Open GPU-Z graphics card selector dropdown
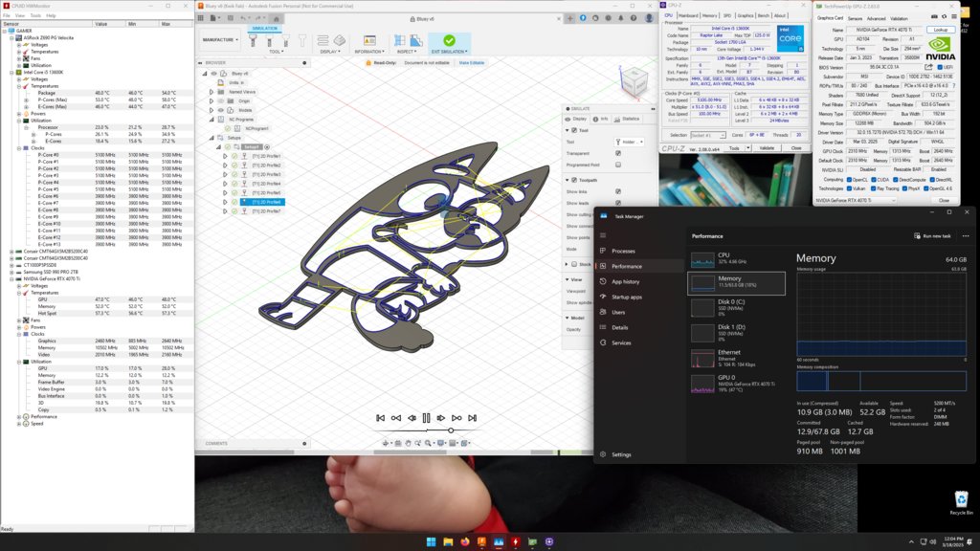This screenshot has height=551, width=980. (856, 201)
